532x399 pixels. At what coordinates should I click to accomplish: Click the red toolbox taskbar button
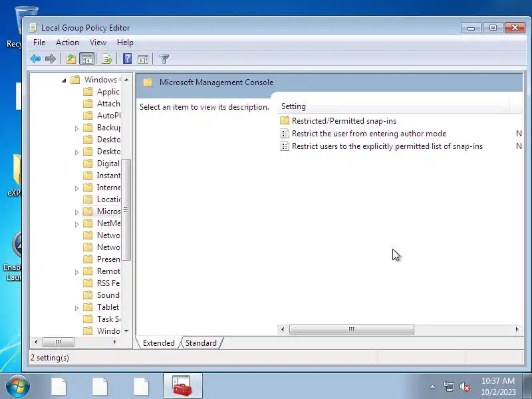coord(182,386)
